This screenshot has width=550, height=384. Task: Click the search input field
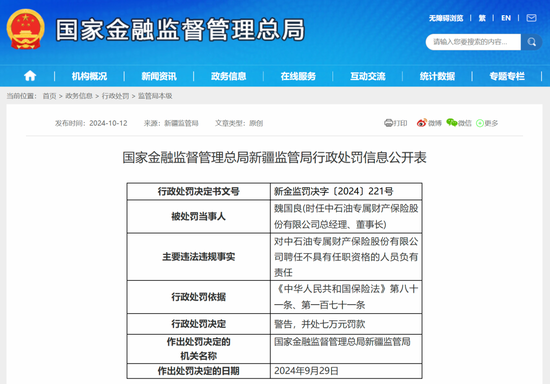point(473,42)
